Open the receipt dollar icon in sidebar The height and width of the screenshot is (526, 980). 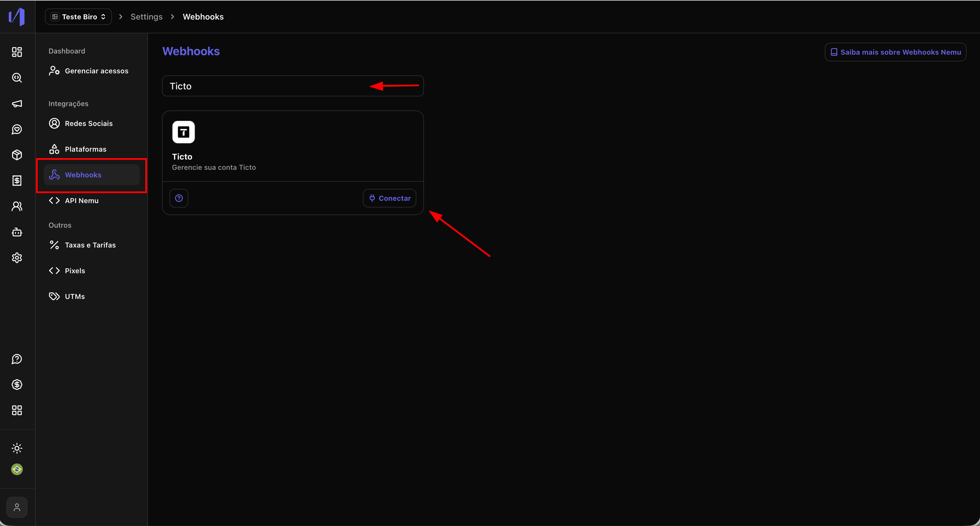17,181
